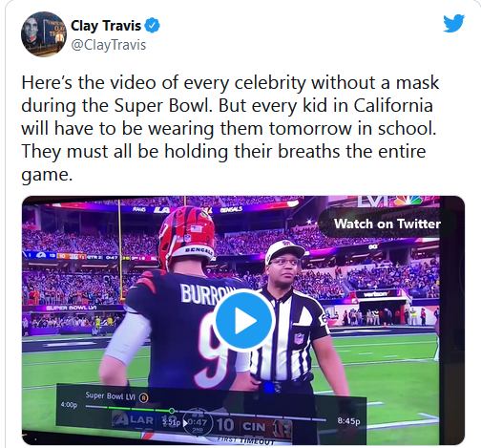Viewport: 481px width, 448px height.
Task: Click the Watch on Twitter button
Action: coord(387,224)
